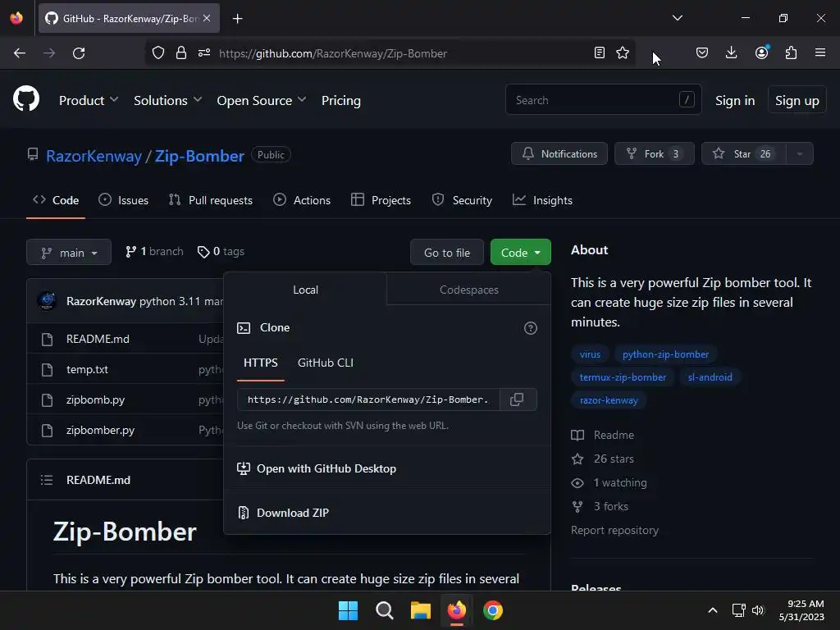Expand the Product menu
Screen dimensions: 840x630
pos(89,100)
